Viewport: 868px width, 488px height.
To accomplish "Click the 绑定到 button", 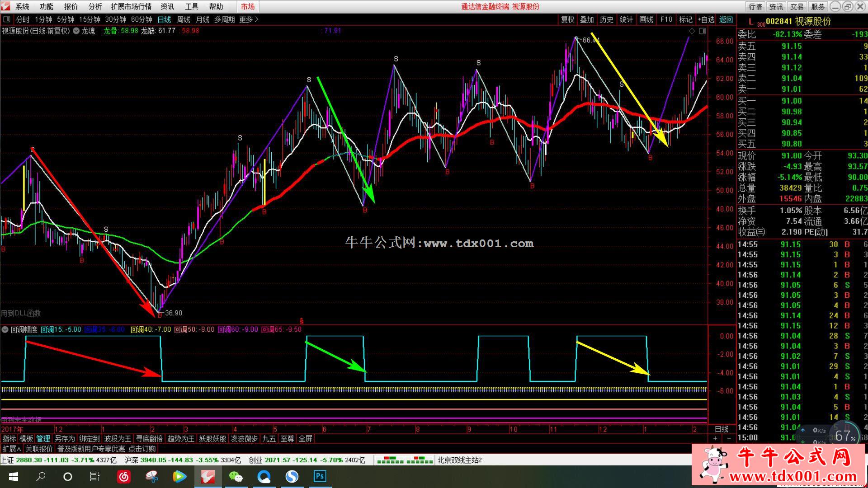I will pyautogui.click(x=89, y=438).
